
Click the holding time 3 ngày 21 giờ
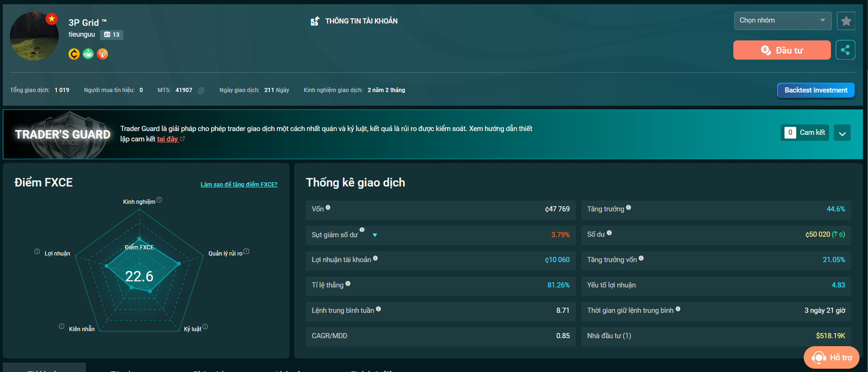[x=825, y=310]
